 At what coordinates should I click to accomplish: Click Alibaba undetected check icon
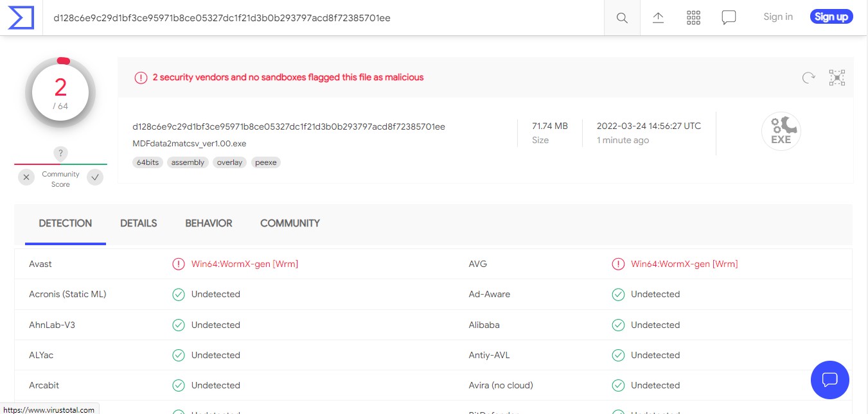tap(618, 325)
